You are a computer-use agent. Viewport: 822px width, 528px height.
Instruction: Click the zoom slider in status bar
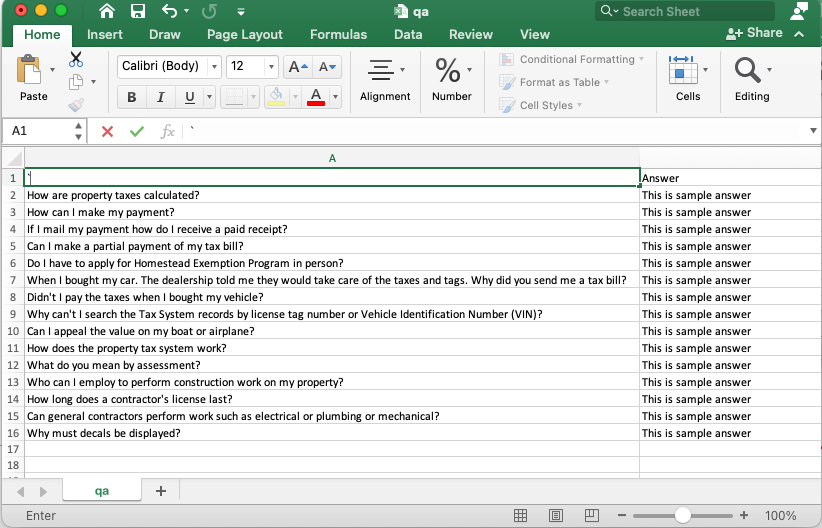tap(683, 516)
